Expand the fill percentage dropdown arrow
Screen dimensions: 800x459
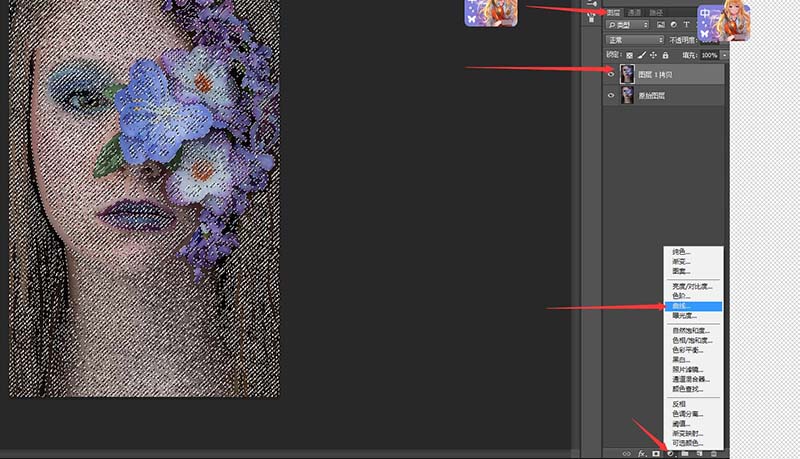[724, 55]
